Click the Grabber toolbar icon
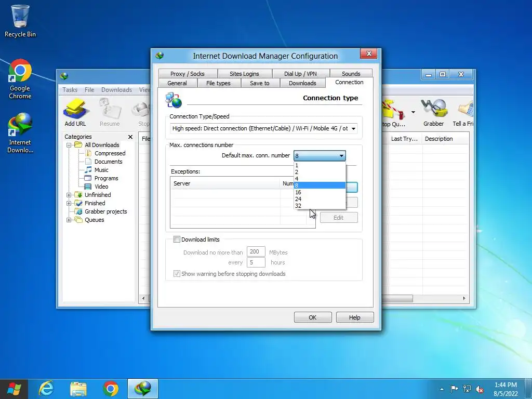The height and width of the screenshot is (399, 532). pos(433,112)
